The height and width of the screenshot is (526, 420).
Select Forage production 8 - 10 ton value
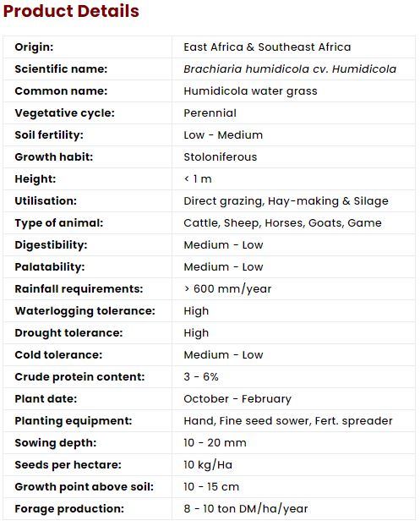tap(246, 509)
